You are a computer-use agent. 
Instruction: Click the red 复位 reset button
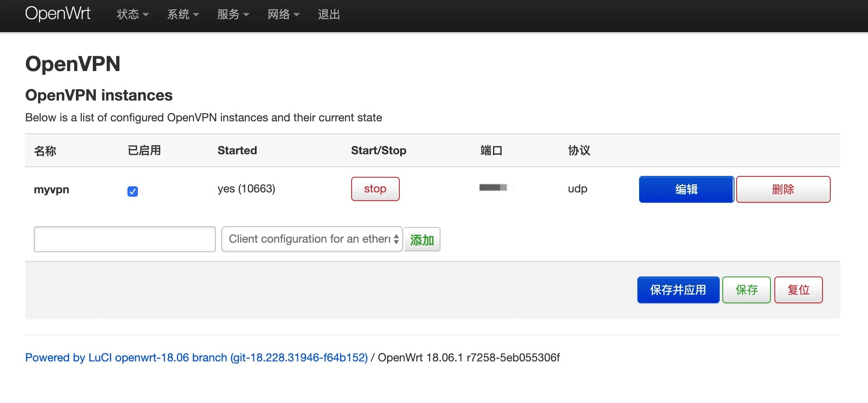pos(799,290)
